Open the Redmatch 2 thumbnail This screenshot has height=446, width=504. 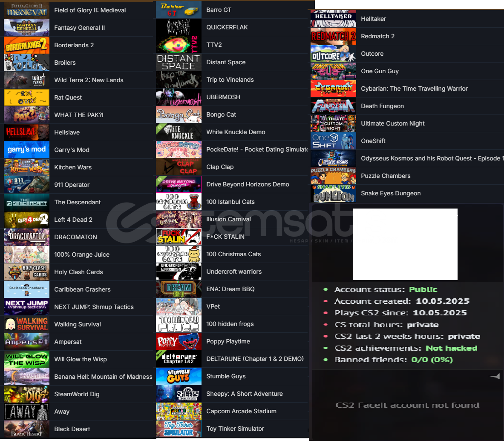[x=333, y=36]
